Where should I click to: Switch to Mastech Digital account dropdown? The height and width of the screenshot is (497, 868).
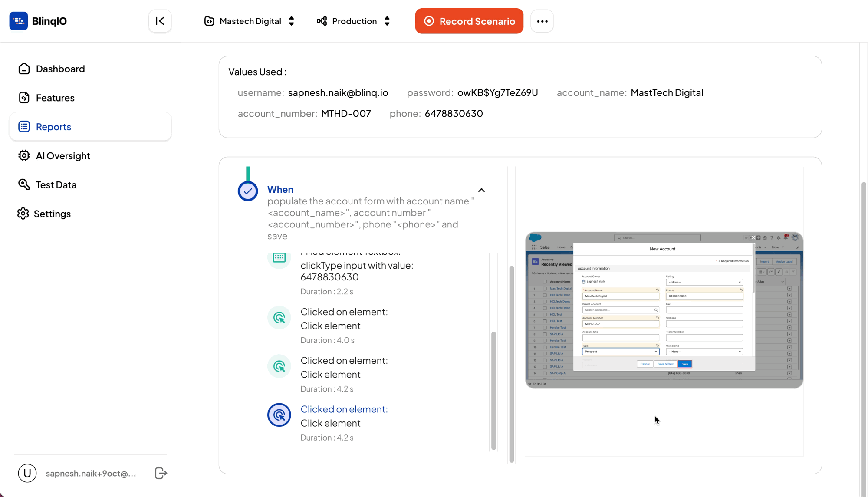pos(249,21)
